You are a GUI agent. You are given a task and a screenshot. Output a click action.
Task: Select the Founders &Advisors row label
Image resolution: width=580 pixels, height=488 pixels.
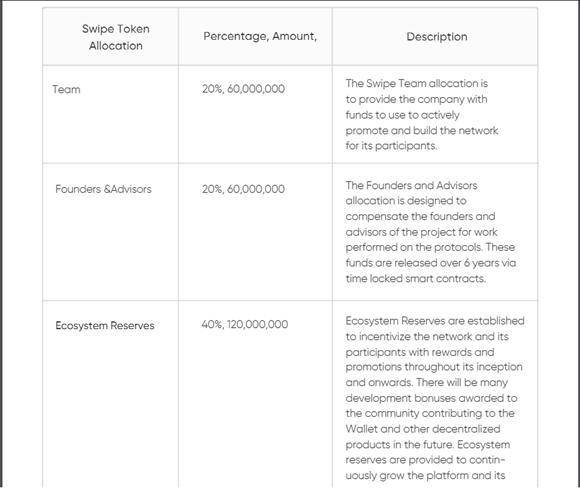click(x=103, y=189)
